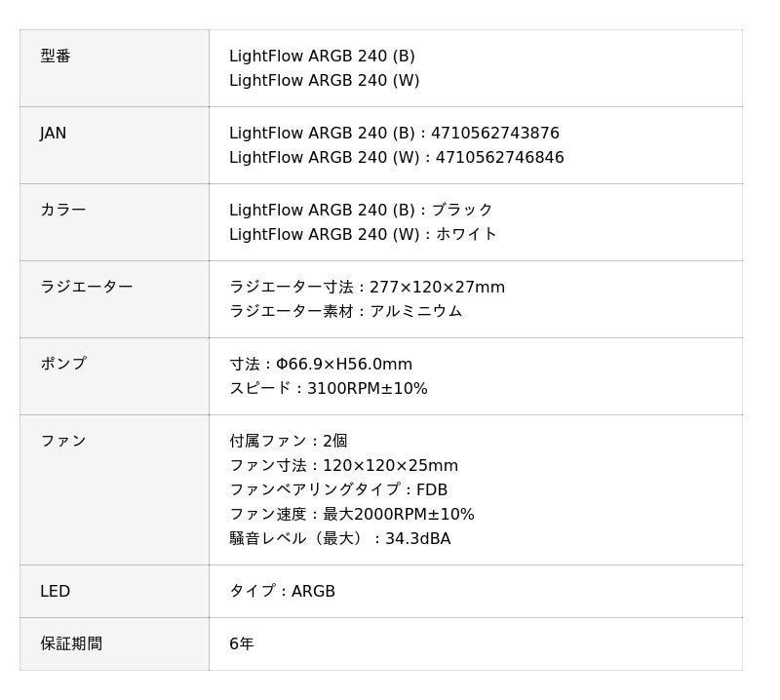Click the warranty value 6年
The image size is (780, 700).
point(242,644)
